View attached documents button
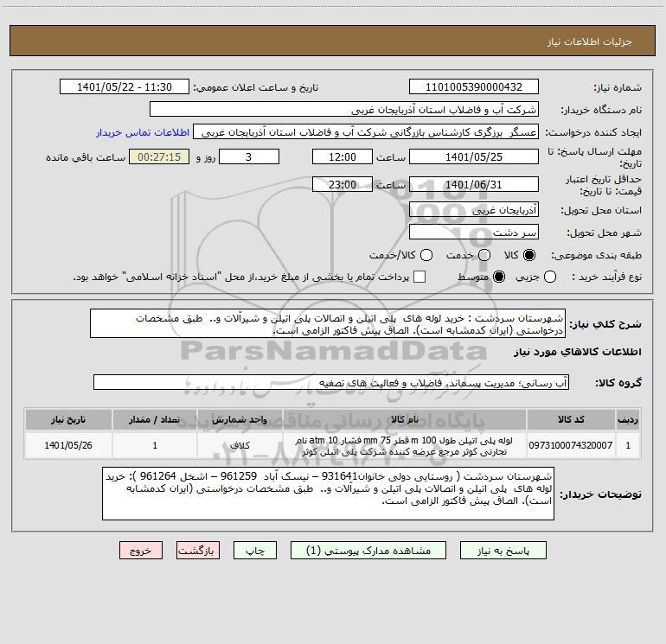Image resolution: width=666 pixels, height=644 pixels. 368,551
